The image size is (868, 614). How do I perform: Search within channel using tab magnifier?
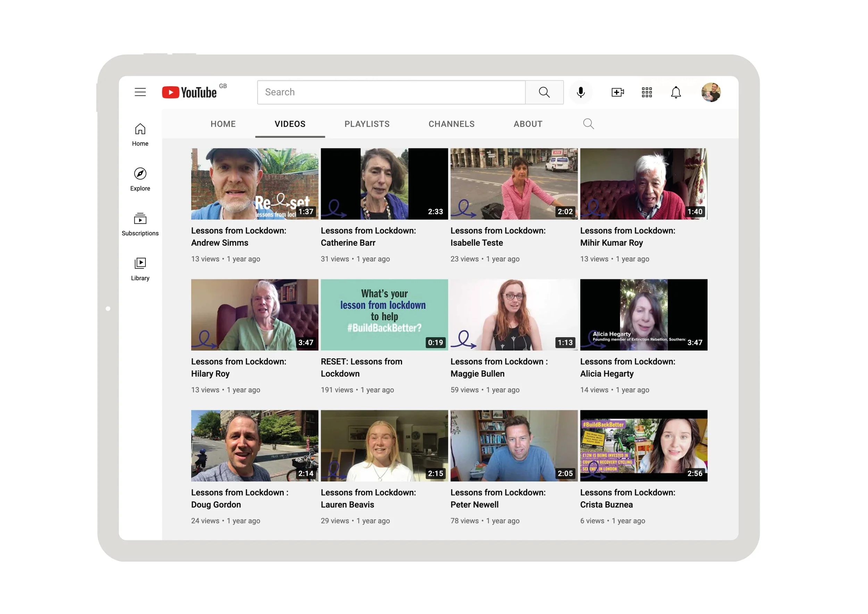pos(588,124)
